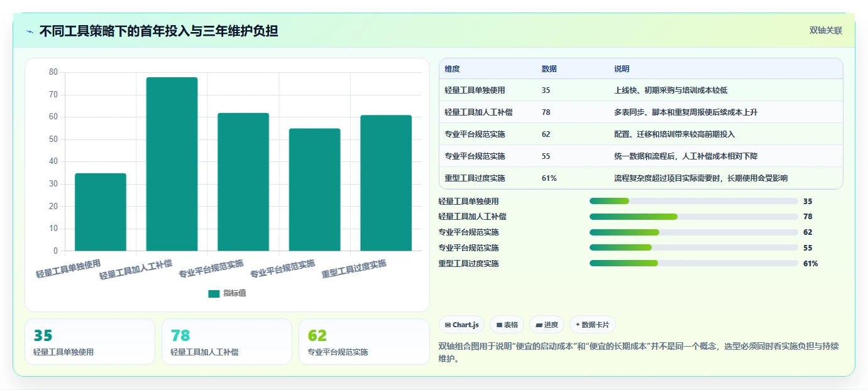Screen dimensions: 868x390
Task: Click table cell 配置、迁移和培训带来较高前期投入
Action: tap(674, 134)
